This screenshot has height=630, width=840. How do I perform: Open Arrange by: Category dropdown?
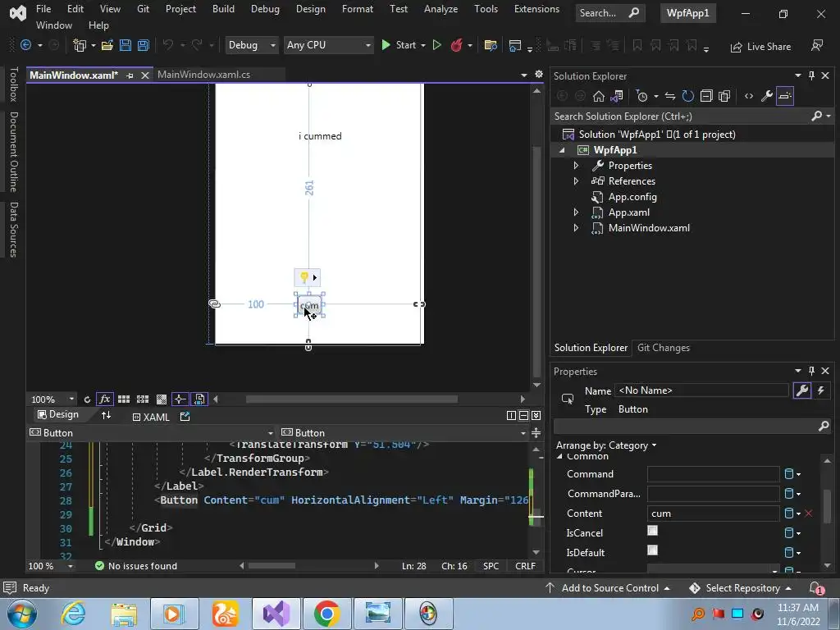606,445
